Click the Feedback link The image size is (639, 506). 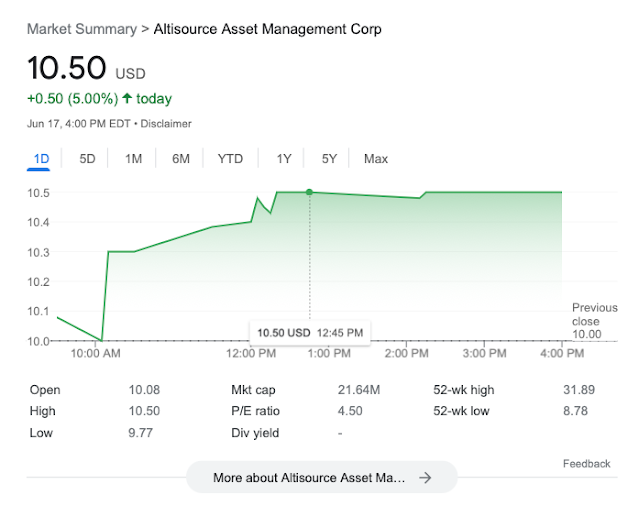(x=586, y=464)
